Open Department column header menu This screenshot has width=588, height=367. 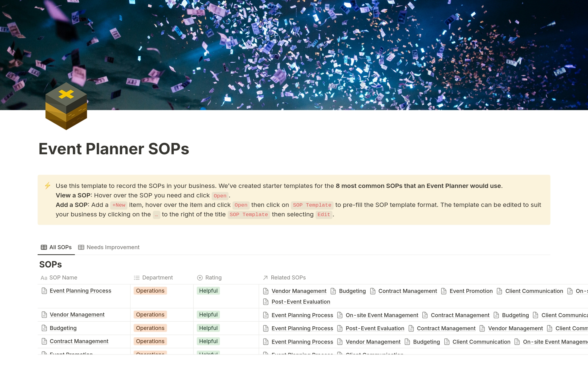pos(157,278)
